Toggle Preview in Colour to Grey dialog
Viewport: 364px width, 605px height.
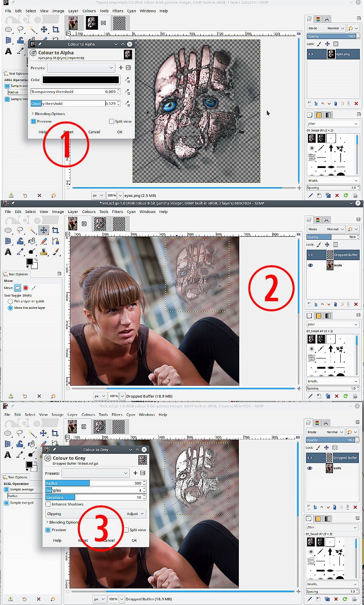click(48, 530)
